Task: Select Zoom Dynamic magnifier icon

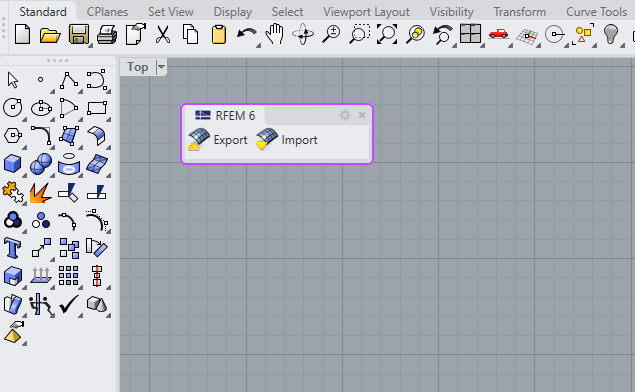Action: [331, 34]
